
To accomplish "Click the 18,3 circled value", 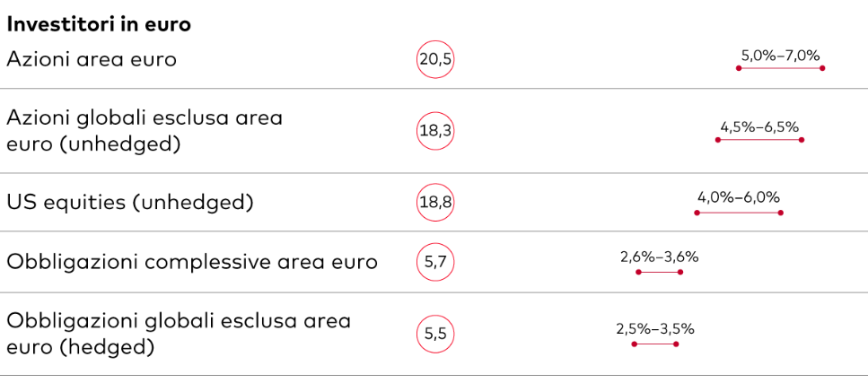I will click(435, 131).
